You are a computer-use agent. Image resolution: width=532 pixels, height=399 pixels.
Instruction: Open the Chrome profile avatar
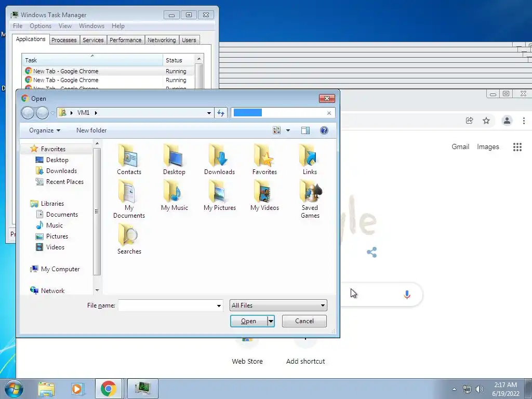507,121
